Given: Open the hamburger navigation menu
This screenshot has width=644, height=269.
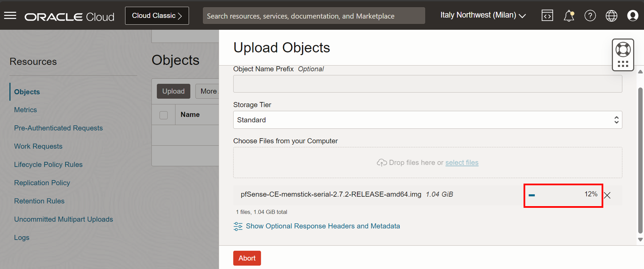Looking at the screenshot, I should pyautogui.click(x=10, y=15).
